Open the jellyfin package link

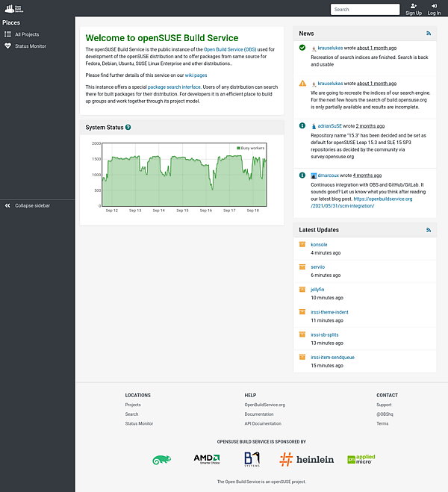click(x=317, y=290)
